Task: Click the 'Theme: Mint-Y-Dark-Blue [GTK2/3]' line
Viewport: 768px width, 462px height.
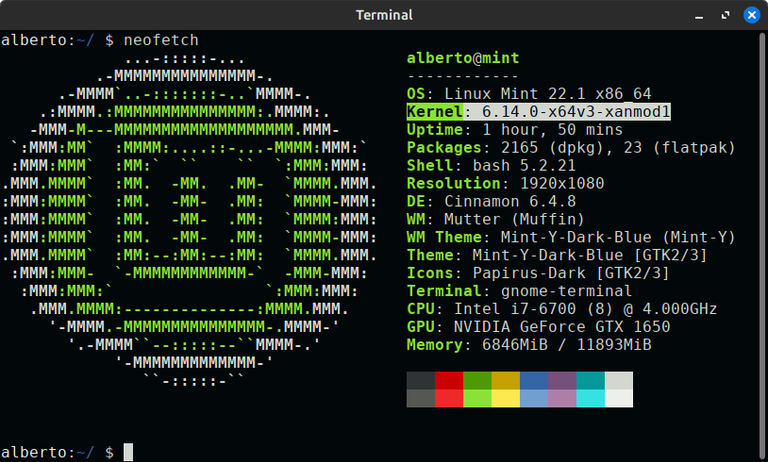Action: [557, 255]
